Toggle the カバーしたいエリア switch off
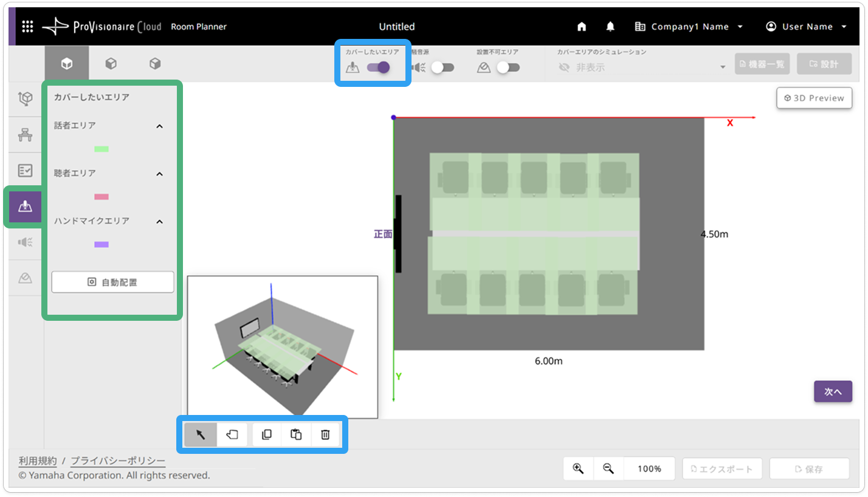868x497 pixels. pos(378,67)
